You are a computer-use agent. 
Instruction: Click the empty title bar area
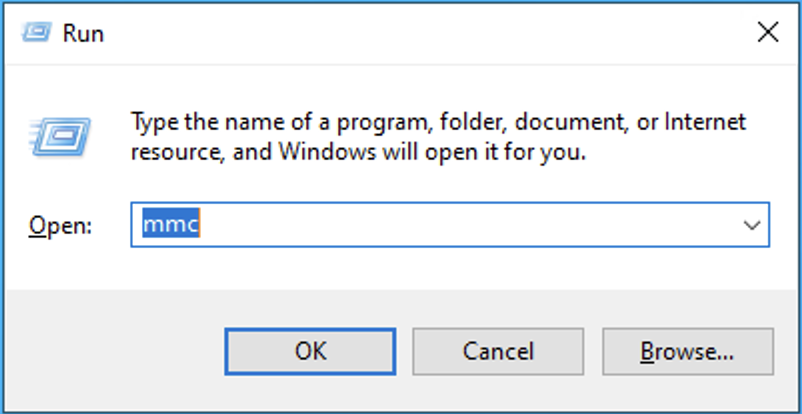tap(400, 34)
